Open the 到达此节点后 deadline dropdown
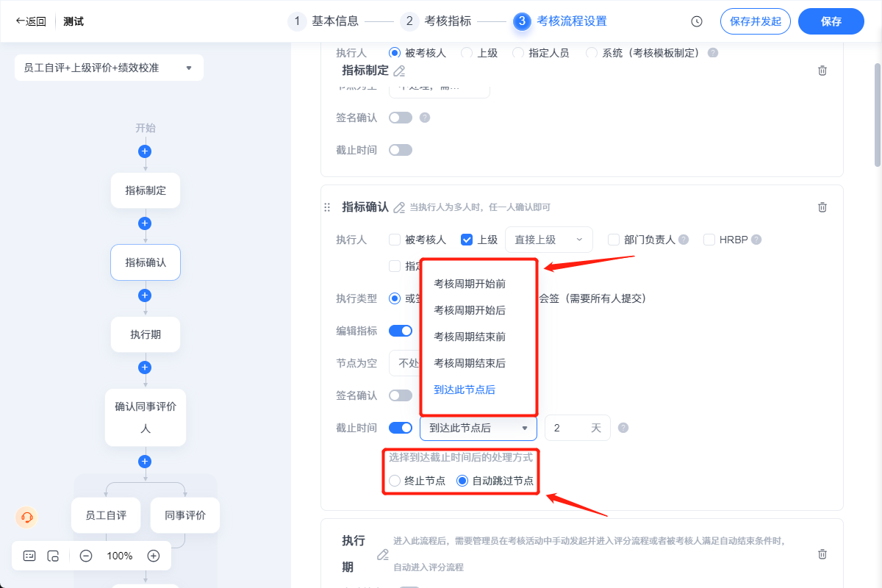882x588 pixels. [478, 428]
